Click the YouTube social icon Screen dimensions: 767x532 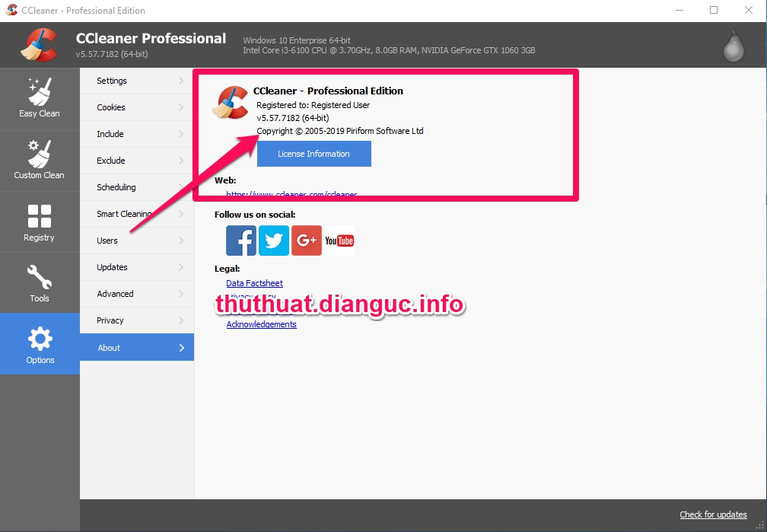tap(339, 241)
